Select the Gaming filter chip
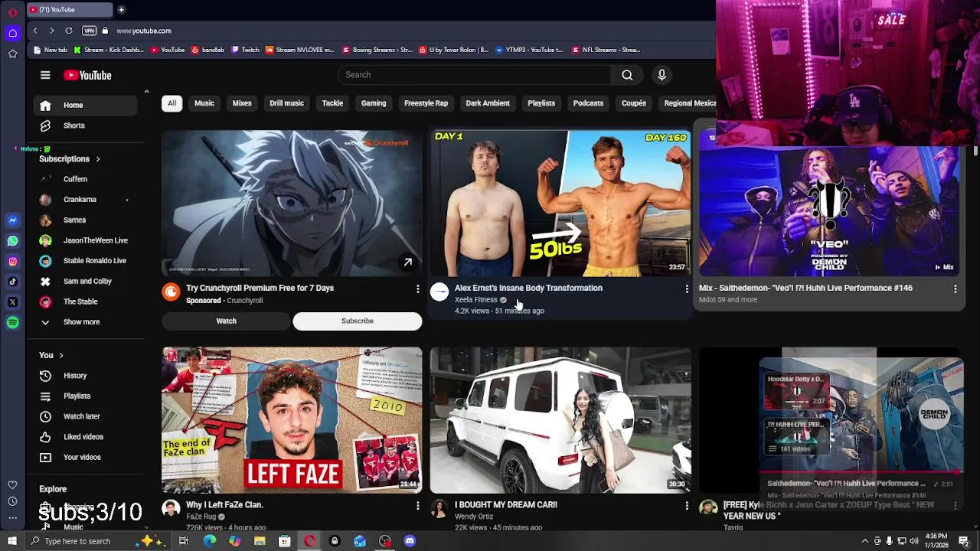 point(374,103)
